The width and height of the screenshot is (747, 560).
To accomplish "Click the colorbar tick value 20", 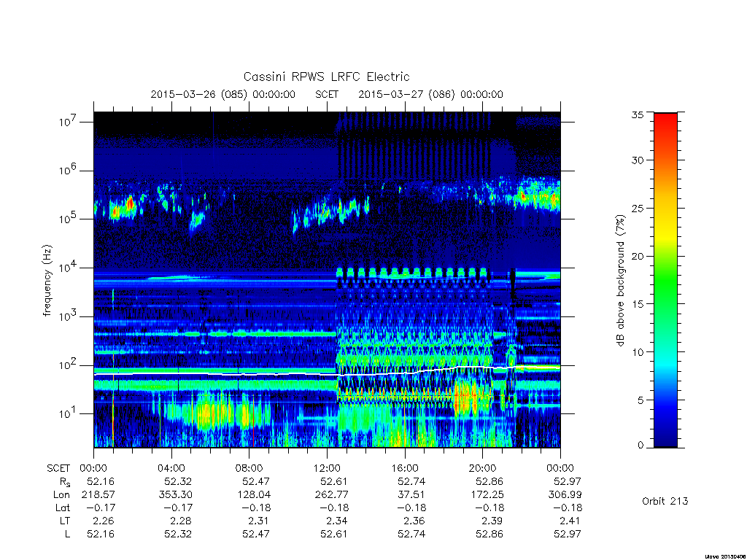I will coord(637,256).
